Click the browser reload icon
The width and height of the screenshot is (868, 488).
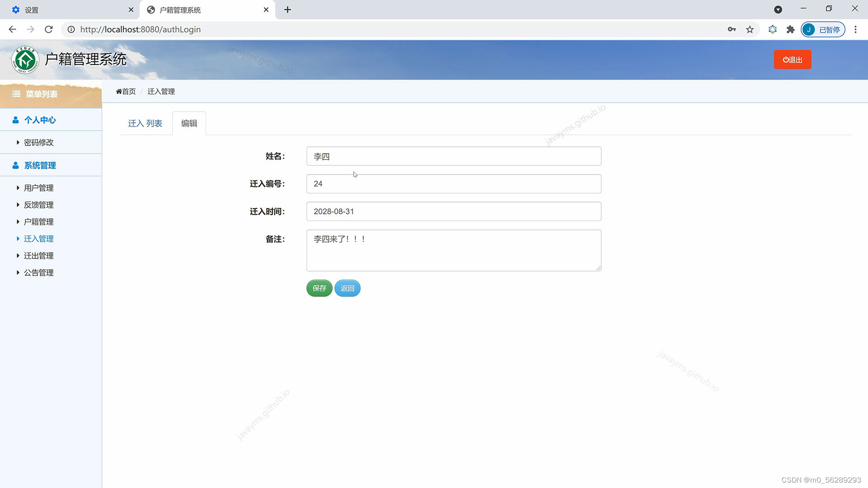[x=49, y=29]
